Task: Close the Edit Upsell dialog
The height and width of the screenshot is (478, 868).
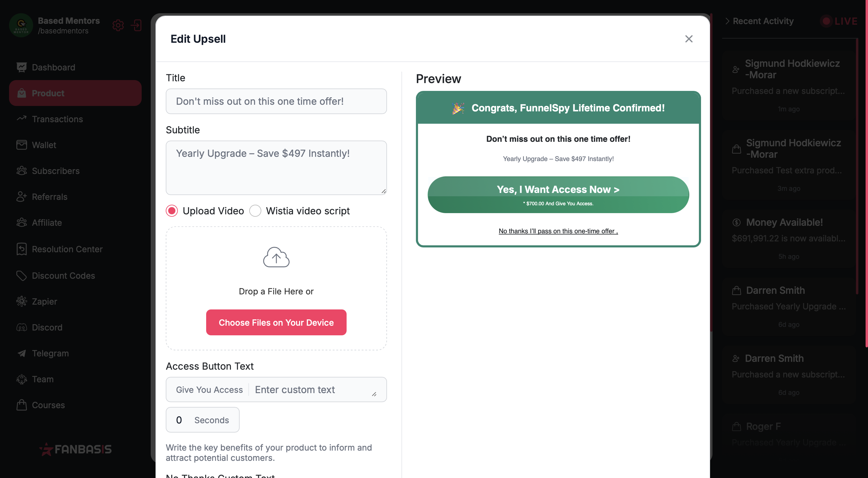Action: (x=689, y=39)
